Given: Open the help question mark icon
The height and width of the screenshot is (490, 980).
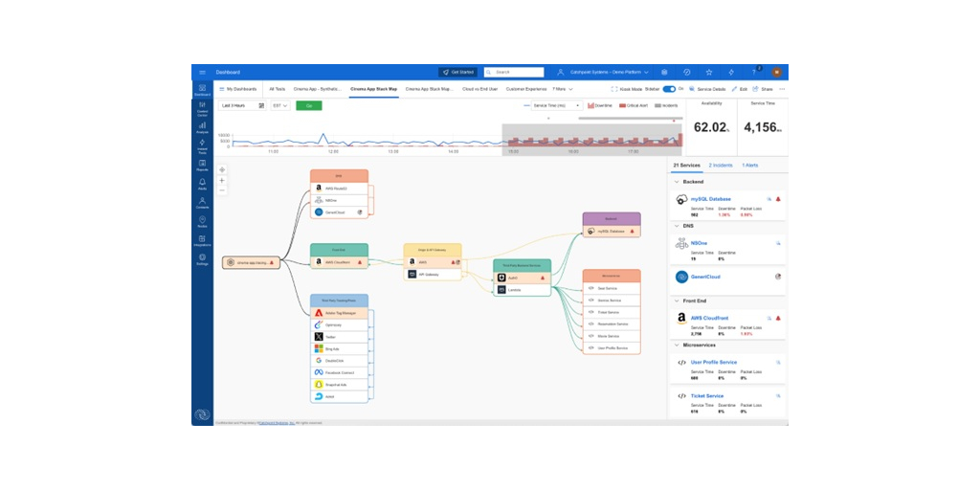Looking at the screenshot, I should (754, 72).
